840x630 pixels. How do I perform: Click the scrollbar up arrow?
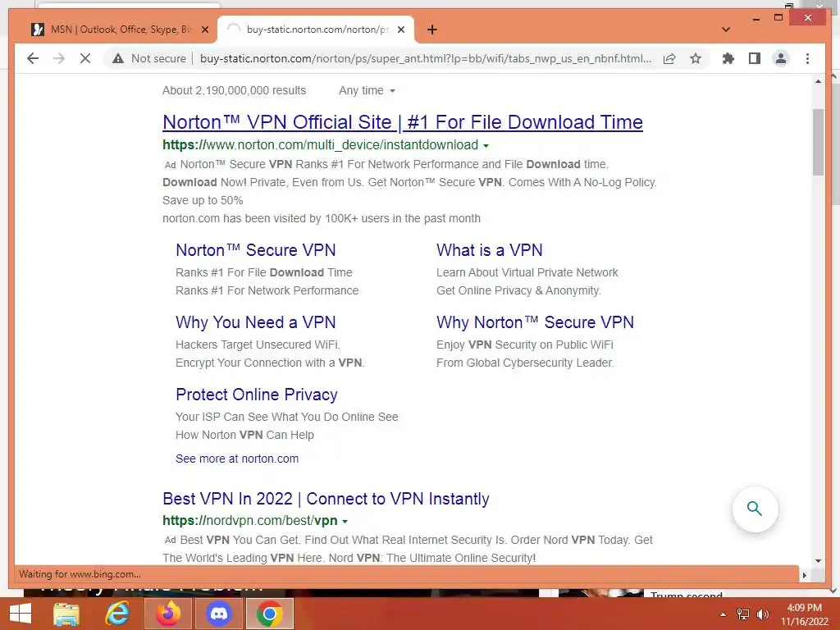tap(818, 81)
